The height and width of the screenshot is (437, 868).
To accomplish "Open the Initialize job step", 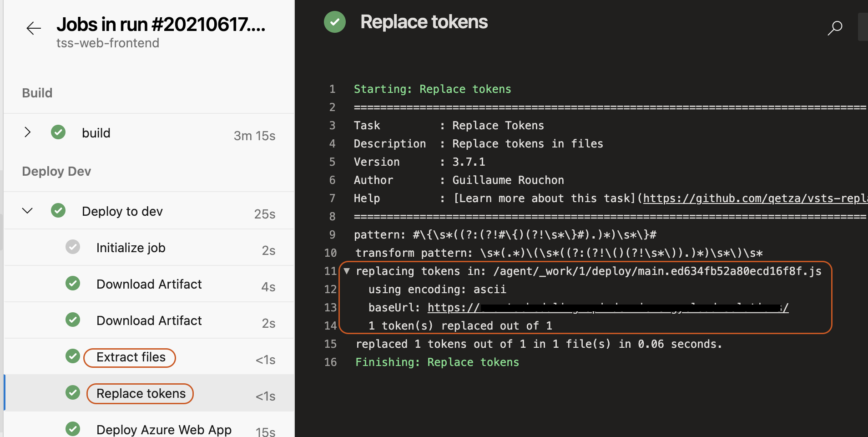I will (x=131, y=248).
